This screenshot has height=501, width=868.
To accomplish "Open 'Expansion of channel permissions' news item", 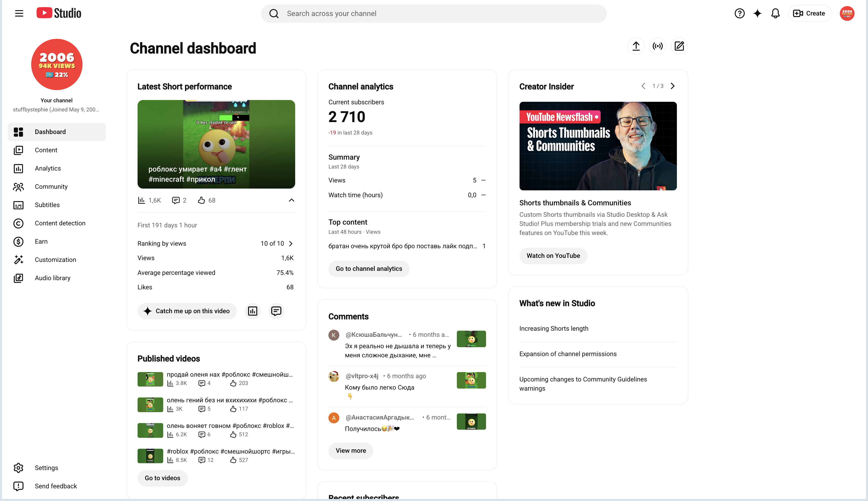I will click(568, 354).
